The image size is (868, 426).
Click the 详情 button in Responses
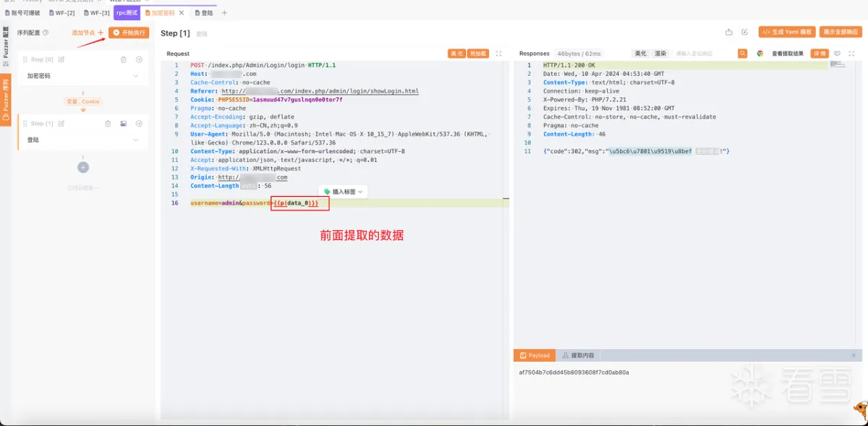pos(820,54)
